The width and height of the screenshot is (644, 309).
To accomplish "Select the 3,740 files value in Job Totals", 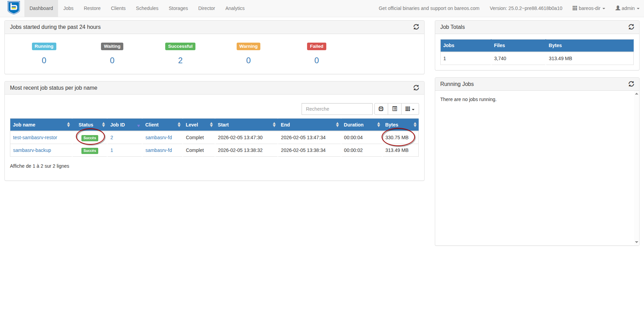I will point(500,58).
